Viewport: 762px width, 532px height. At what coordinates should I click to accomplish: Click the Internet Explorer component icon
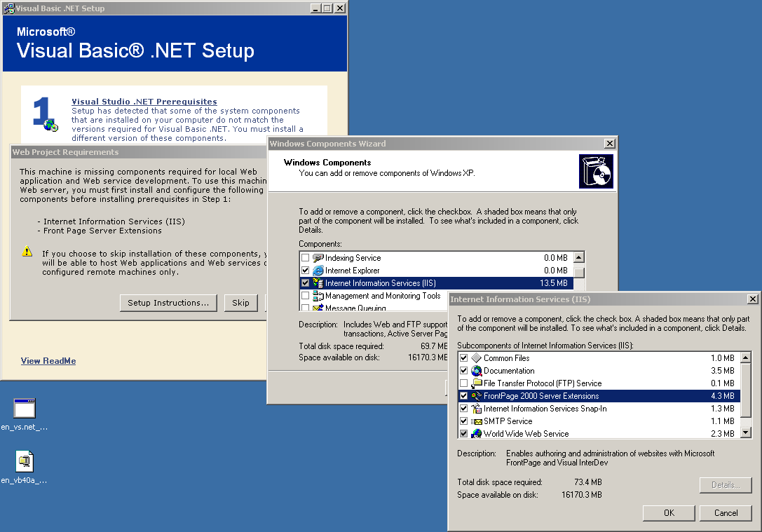coord(318,271)
